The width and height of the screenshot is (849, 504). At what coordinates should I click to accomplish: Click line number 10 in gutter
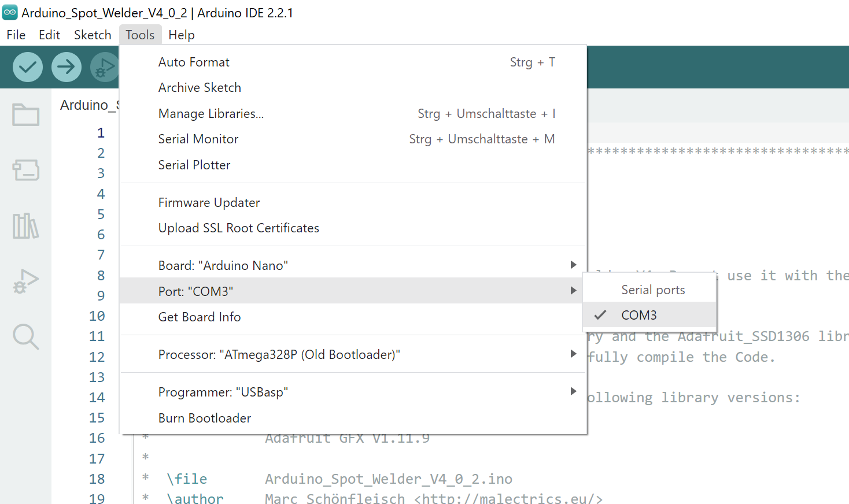tap(97, 316)
